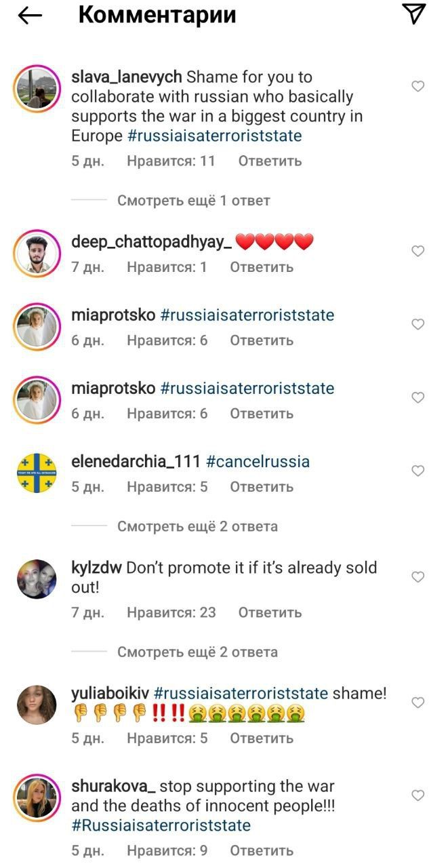This screenshot has height=868, width=448.
Task: Open #cancelrussia hashtag link
Action: (258, 462)
